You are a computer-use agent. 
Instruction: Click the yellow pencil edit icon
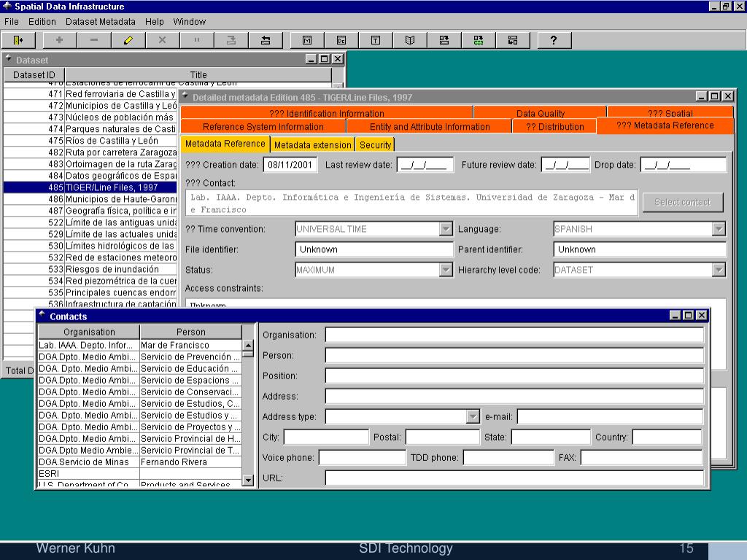pyautogui.click(x=128, y=41)
